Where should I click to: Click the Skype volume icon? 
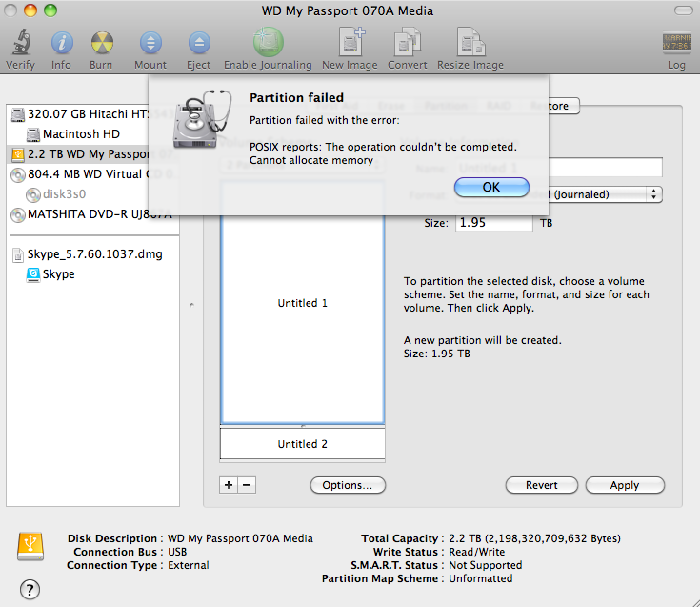33,274
